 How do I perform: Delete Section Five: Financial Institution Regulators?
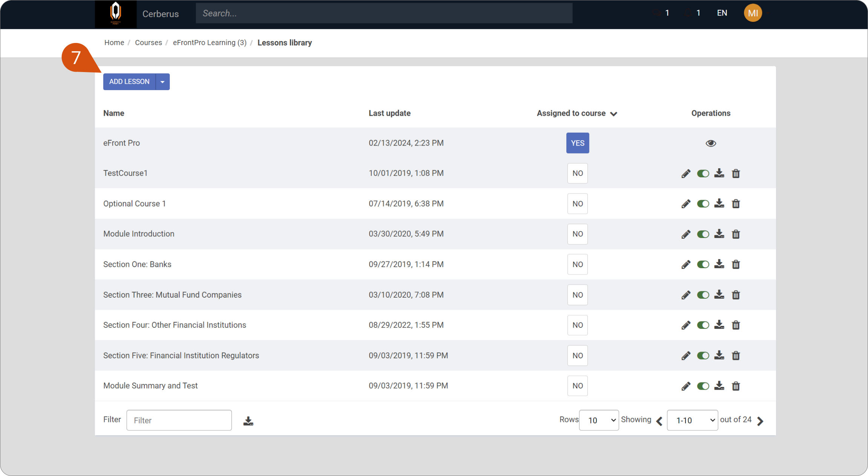(x=736, y=356)
